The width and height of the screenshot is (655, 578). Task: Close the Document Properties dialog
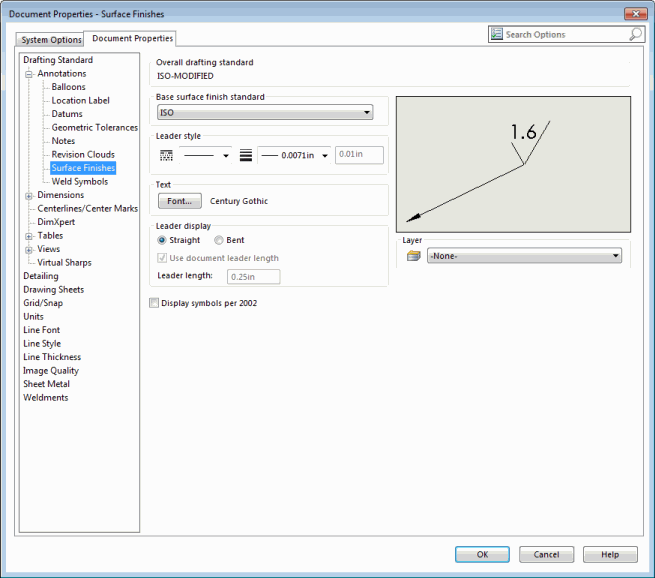click(x=635, y=14)
